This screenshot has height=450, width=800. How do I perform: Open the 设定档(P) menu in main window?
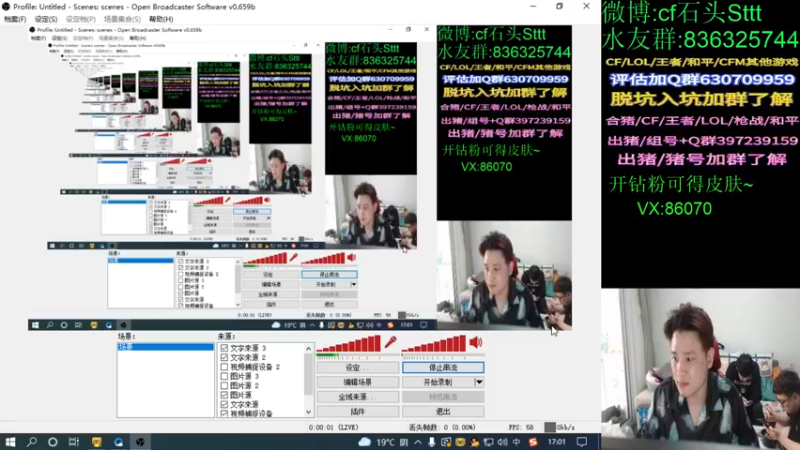point(81,19)
